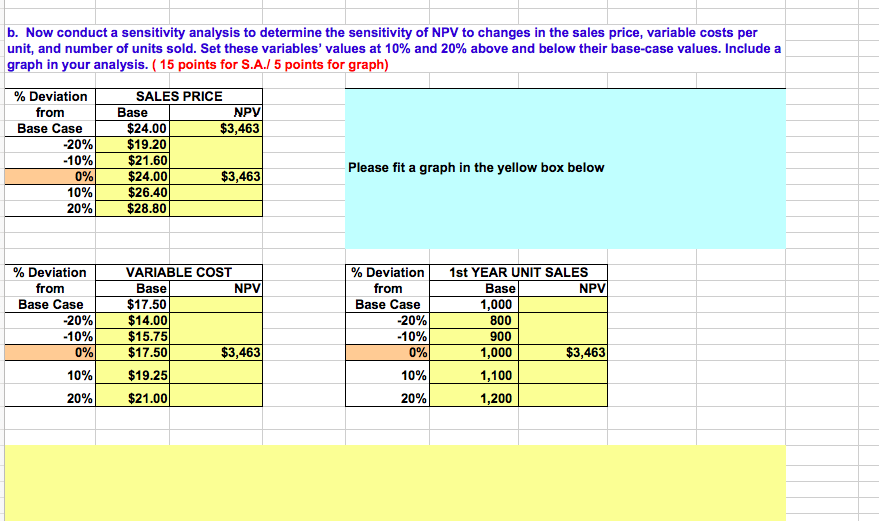Select the $3,463 NPV in Variable Cost table

point(216,353)
